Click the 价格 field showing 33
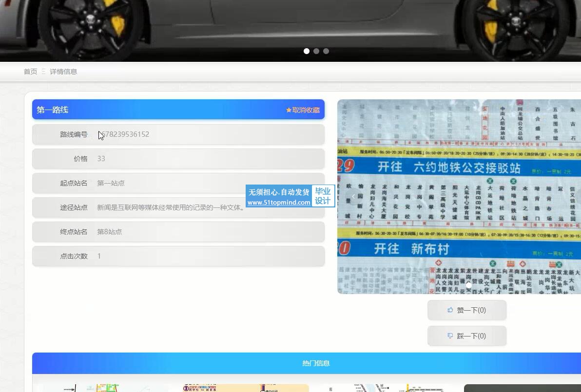 [101, 159]
